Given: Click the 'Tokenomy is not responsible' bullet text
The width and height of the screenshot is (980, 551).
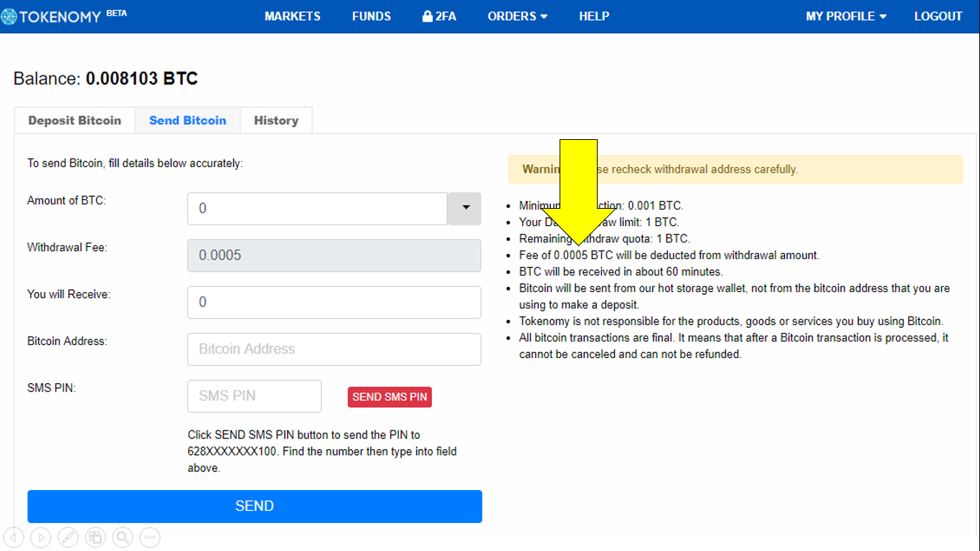Looking at the screenshot, I should [x=731, y=321].
